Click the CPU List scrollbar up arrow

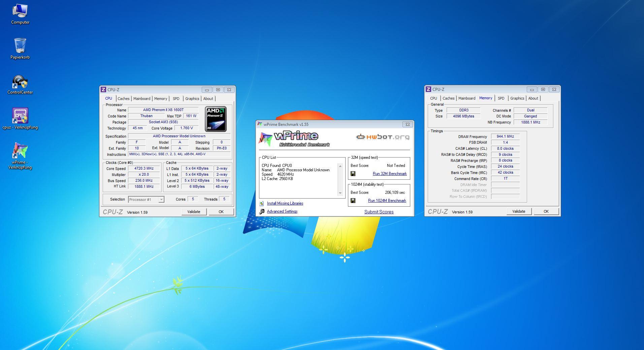(x=340, y=166)
